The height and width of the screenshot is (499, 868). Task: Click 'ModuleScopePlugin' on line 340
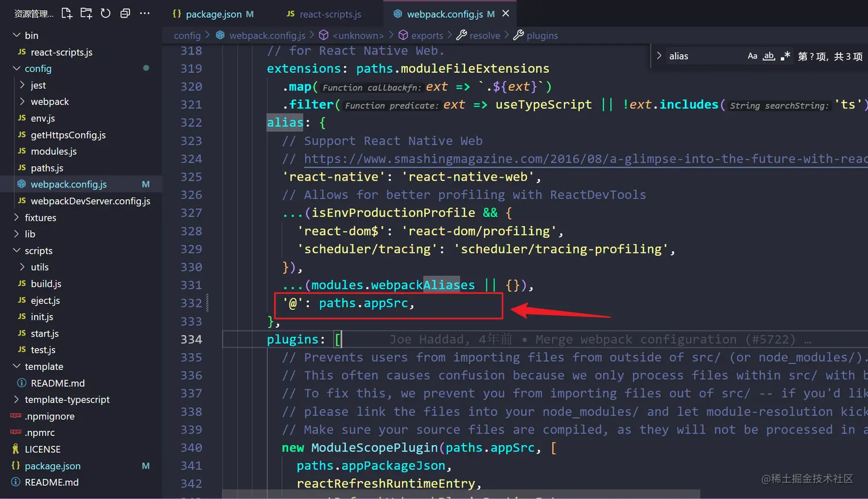[x=374, y=448]
